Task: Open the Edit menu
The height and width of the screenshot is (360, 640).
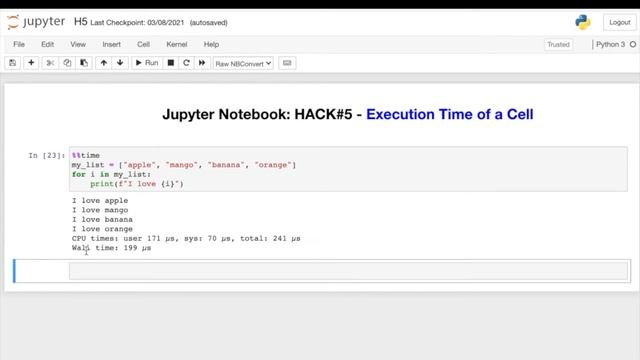Action: point(47,44)
